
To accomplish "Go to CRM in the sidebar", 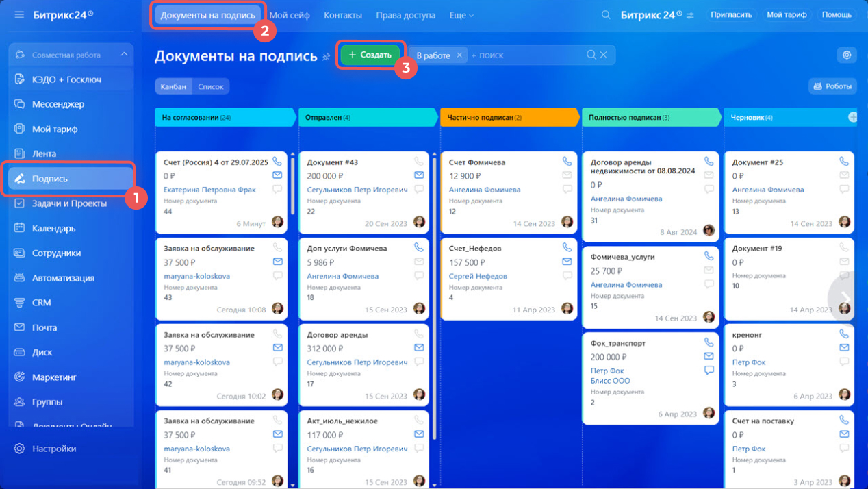I will click(x=71, y=303).
